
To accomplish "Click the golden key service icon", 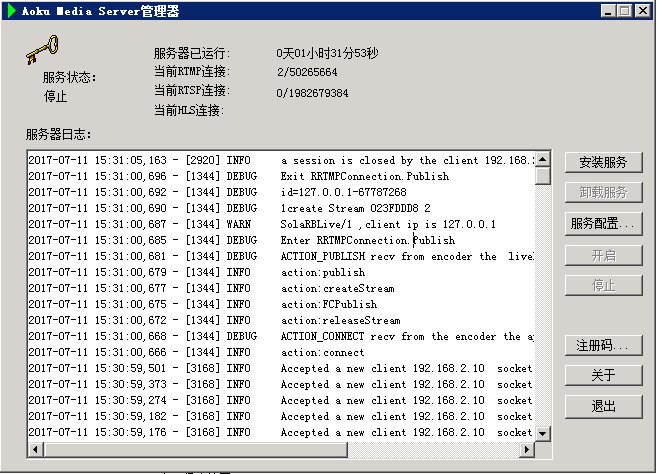I will pos(42,49).
